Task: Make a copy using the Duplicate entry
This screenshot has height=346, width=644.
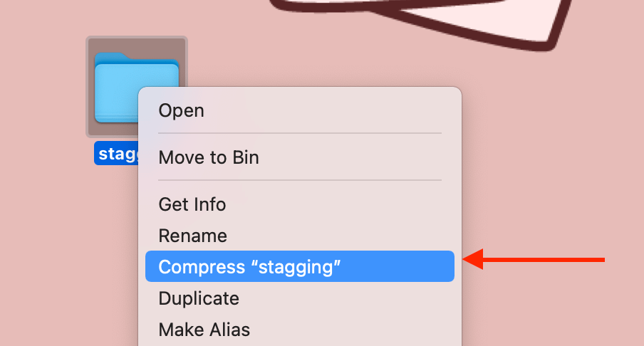Action: pyautogui.click(x=198, y=298)
